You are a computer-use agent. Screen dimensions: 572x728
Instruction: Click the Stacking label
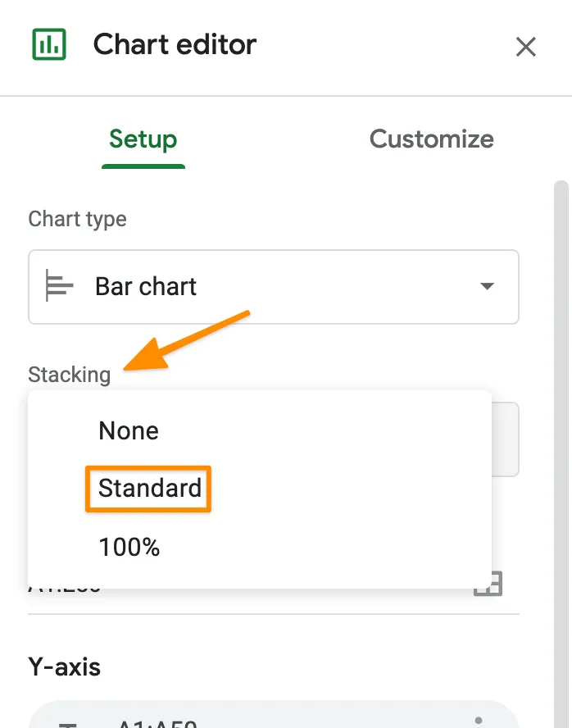[70, 375]
